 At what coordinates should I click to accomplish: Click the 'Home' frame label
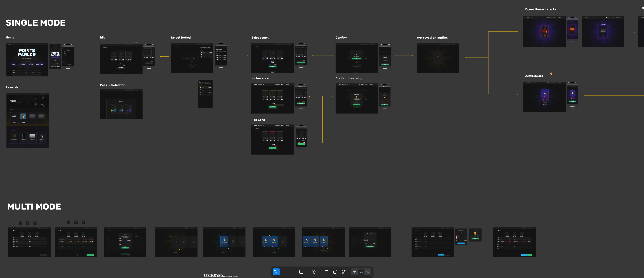point(10,38)
